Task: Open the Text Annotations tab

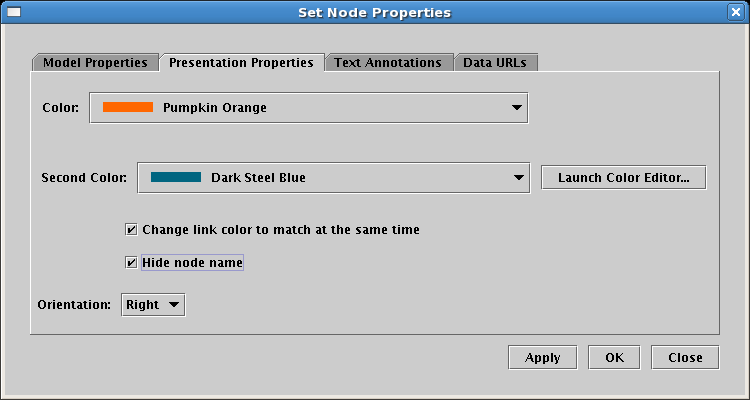Action: [x=388, y=62]
